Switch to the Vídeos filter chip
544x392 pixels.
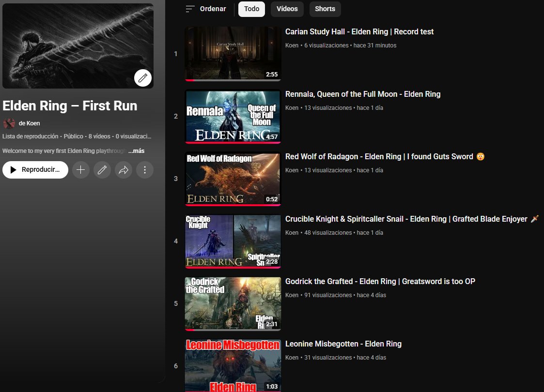[x=287, y=9]
